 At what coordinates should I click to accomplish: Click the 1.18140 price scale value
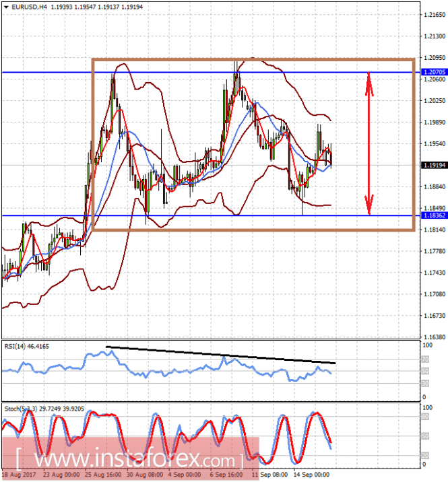[435, 230]
